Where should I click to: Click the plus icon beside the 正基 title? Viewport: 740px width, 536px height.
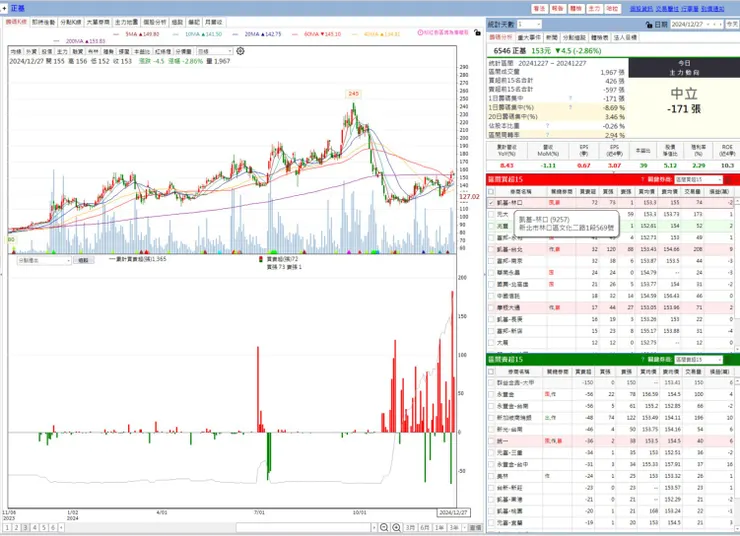point(4,8)
